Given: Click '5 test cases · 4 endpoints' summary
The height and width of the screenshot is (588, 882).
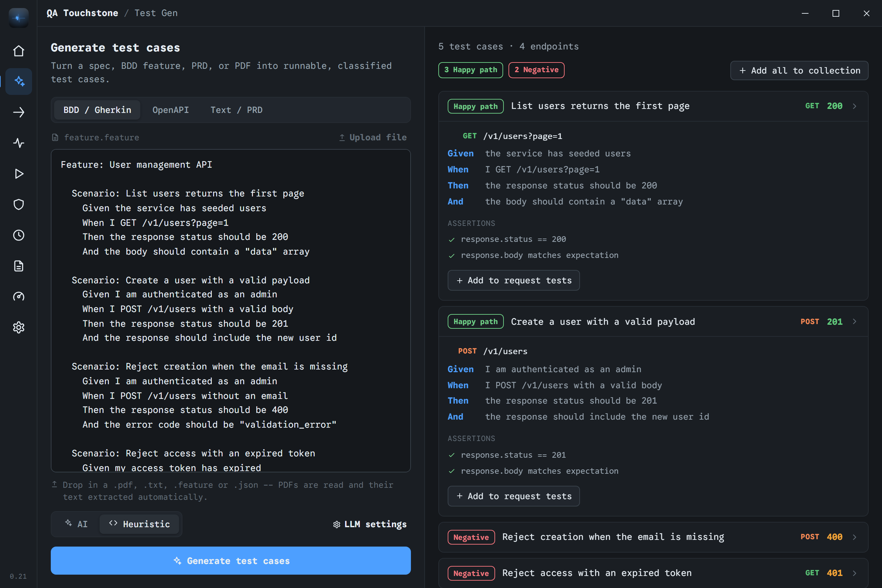Looking at the screenshot, I should 508,46.
